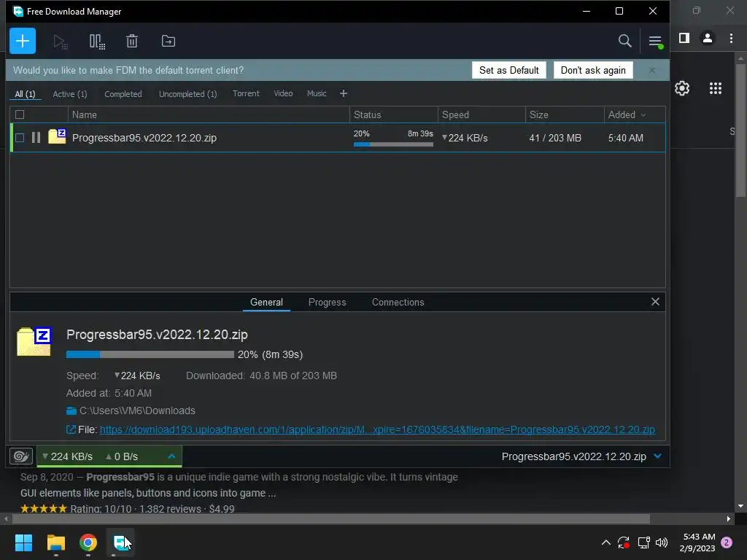This screenshot has height=560, width=747.
Task: Click the volume speaker tray icon
Action: click(662, 542)
